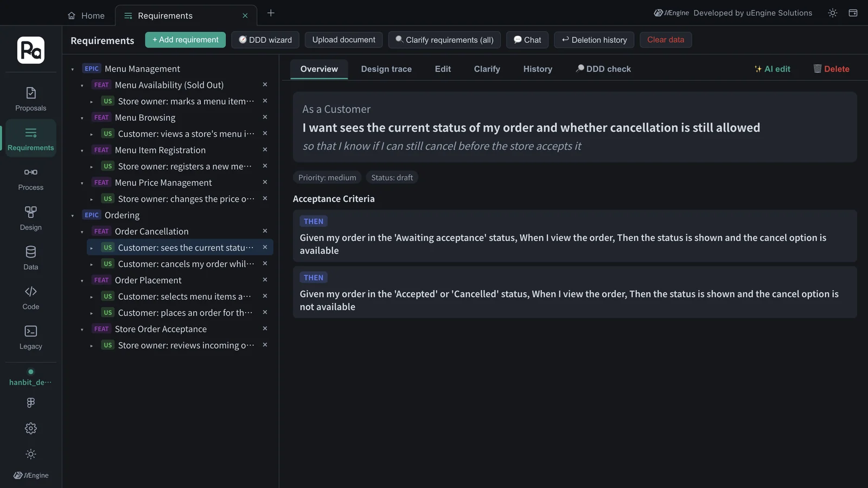Click the Ra app logo

[x=31, y=50]
